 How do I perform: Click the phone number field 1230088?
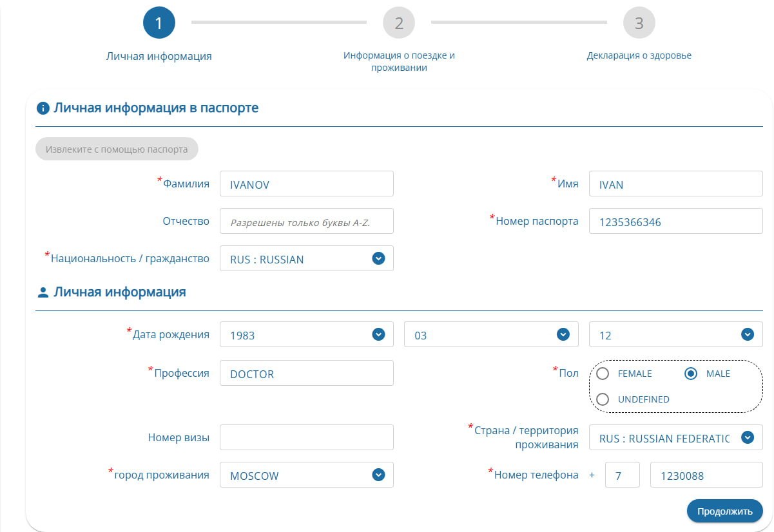(707, 475)
